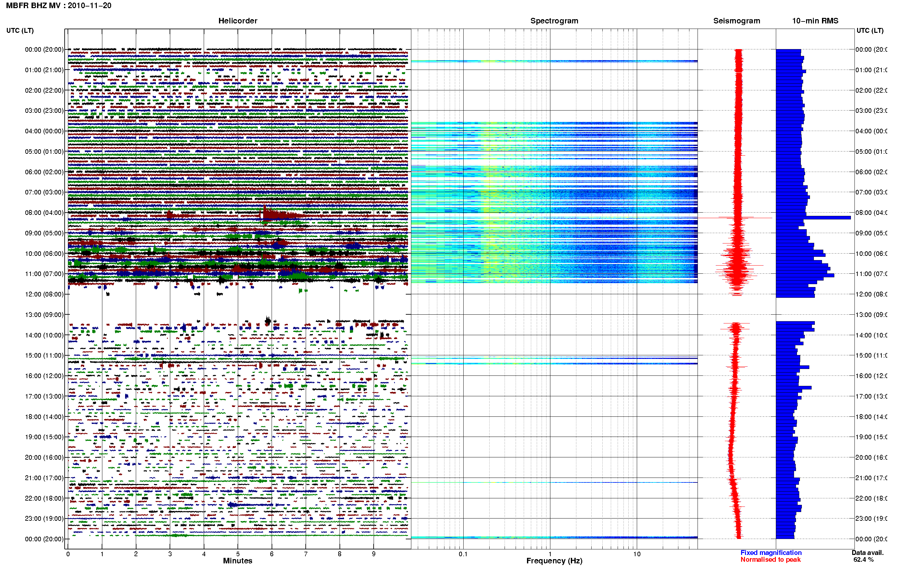Click the left '20:00 (16:00)' time label
The width and height of the screenshot is (924, 578).
pos(44,457)
